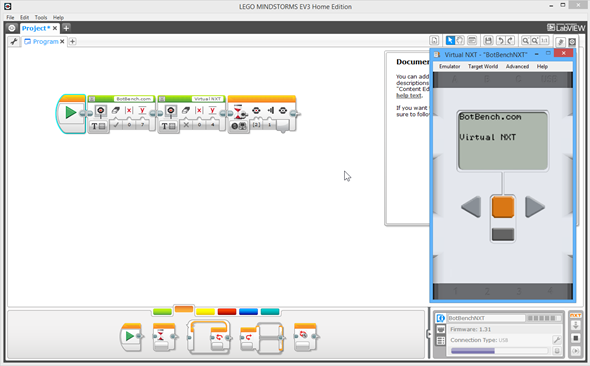Image resolution: width=590 pixels, height=366 pixels.
Task: Open Target World menu in Virtual NXT
Action: click(483, 66)
